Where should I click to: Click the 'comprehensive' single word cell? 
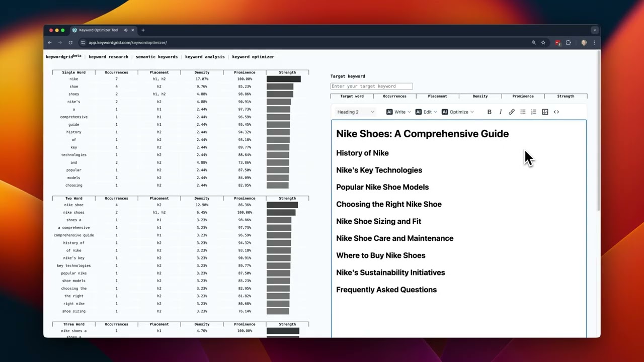[x=73, y=117]
